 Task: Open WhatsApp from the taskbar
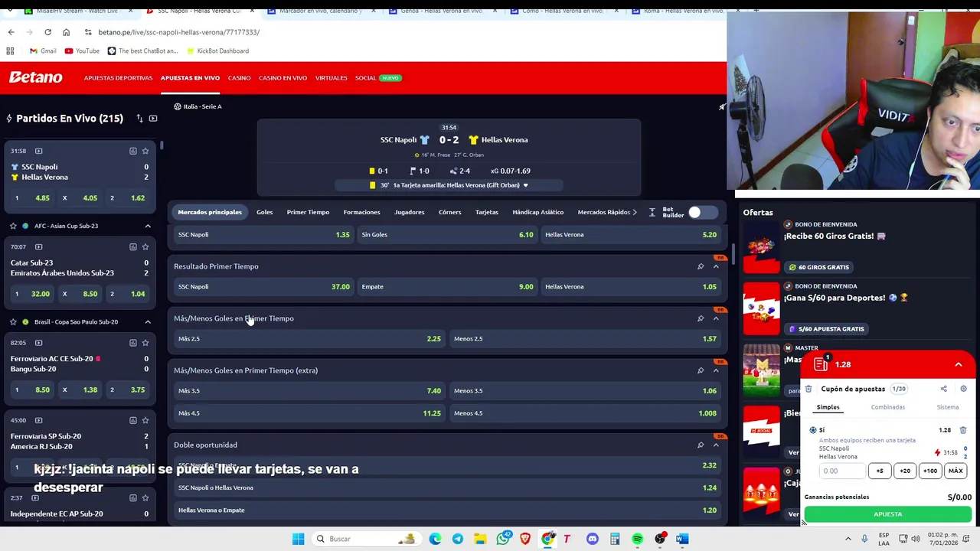tap(503, 539)
